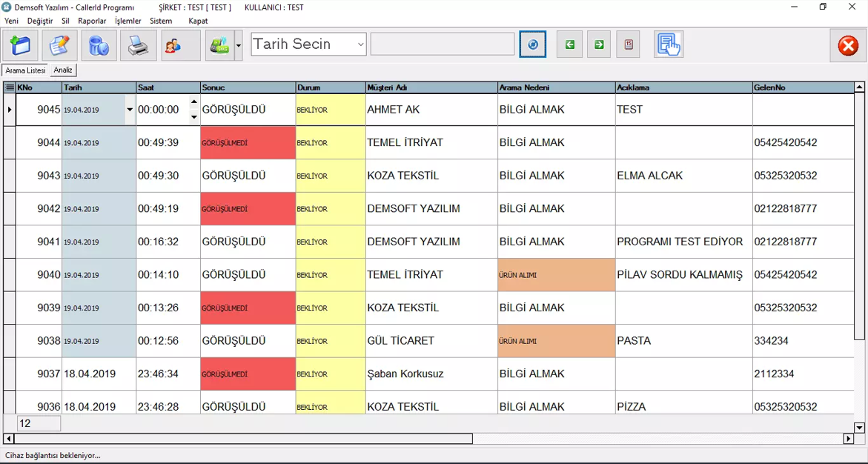Click the red GÖRÜŞÜLMEDİ cell in row 9044
Screen dimensions: 868x464
[x=248, y=143]
